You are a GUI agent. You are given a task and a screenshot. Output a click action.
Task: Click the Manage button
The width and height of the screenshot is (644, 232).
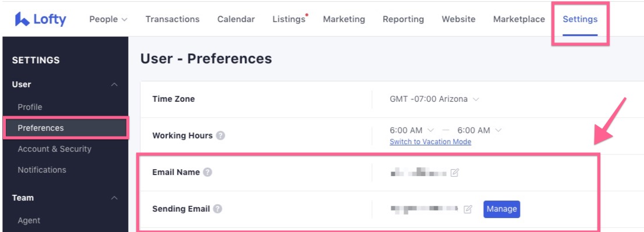click(501, 209)
